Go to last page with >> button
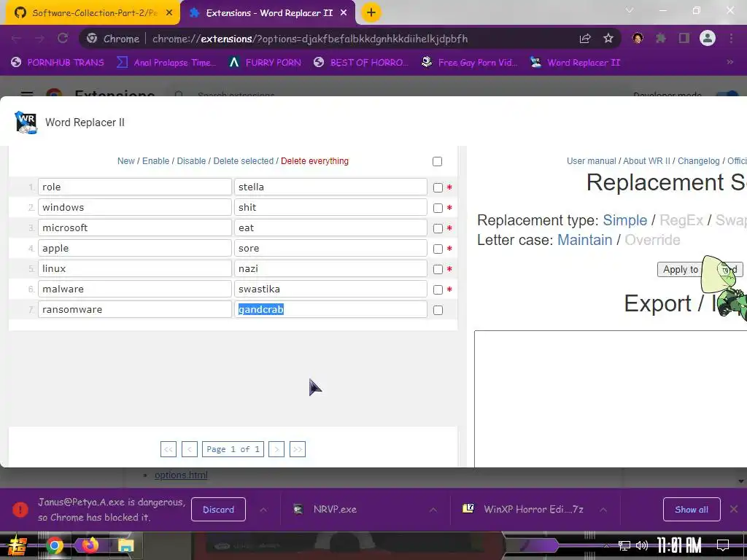Viewport: 747px width, 560px height. click(298, 449)
